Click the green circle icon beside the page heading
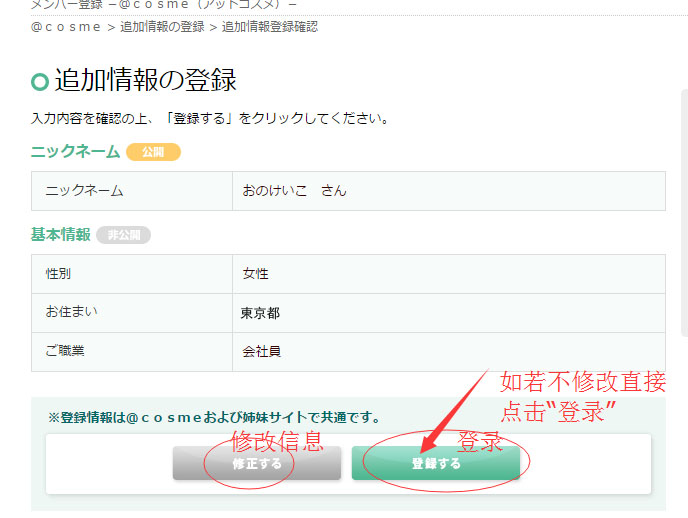 [x=40, y=82]
